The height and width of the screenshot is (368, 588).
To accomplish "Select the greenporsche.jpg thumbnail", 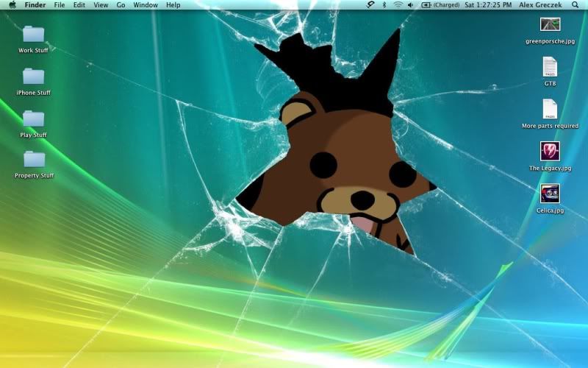I will pos(550,25).
